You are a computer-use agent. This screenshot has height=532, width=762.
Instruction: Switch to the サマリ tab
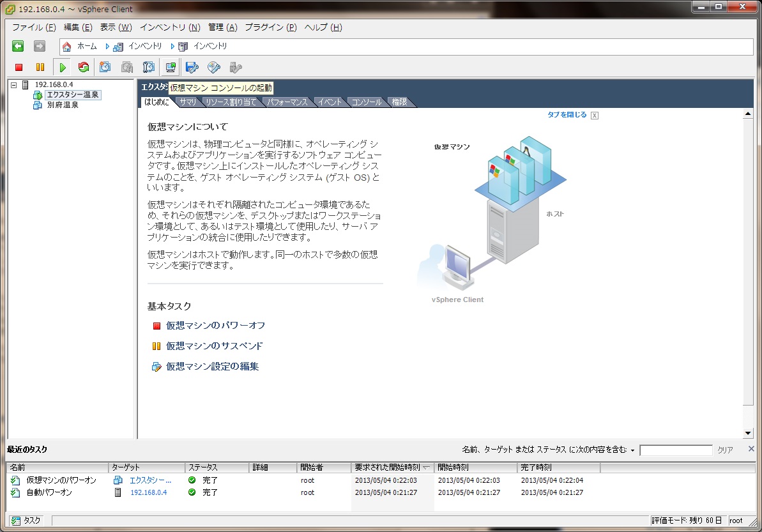coord(188,102)
